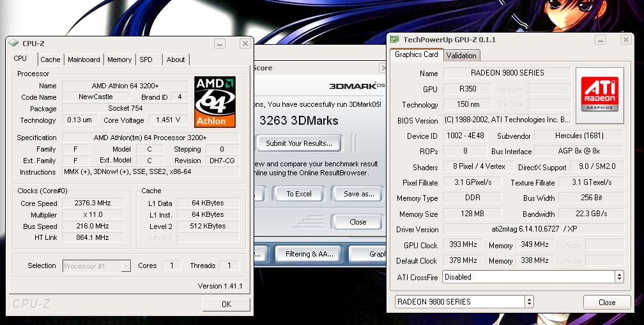Open the ATI CrossFire Disabled dropdown
644x325 pixels.
point(533,277)
